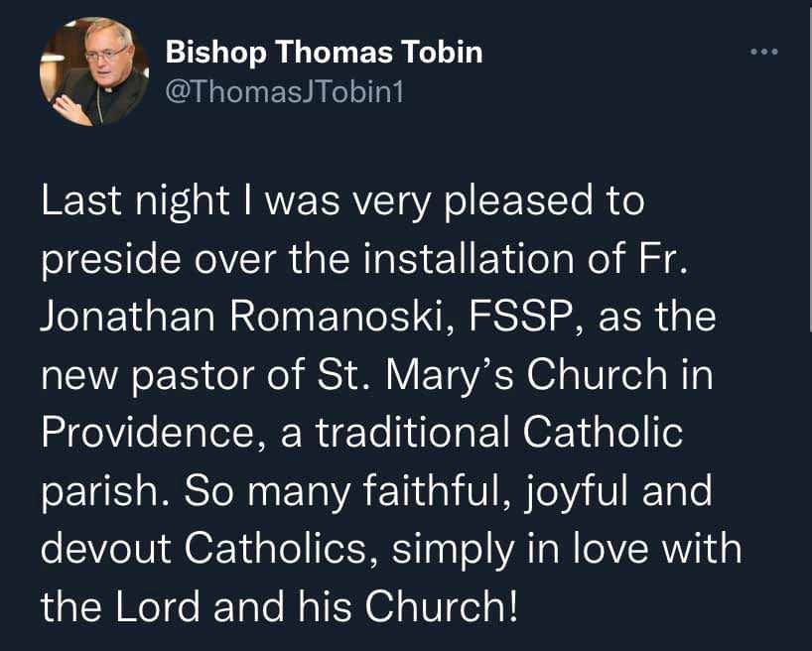Click the phrase simply in love with
This screenshot has height=651, width=812.
[x=567, y=550]
